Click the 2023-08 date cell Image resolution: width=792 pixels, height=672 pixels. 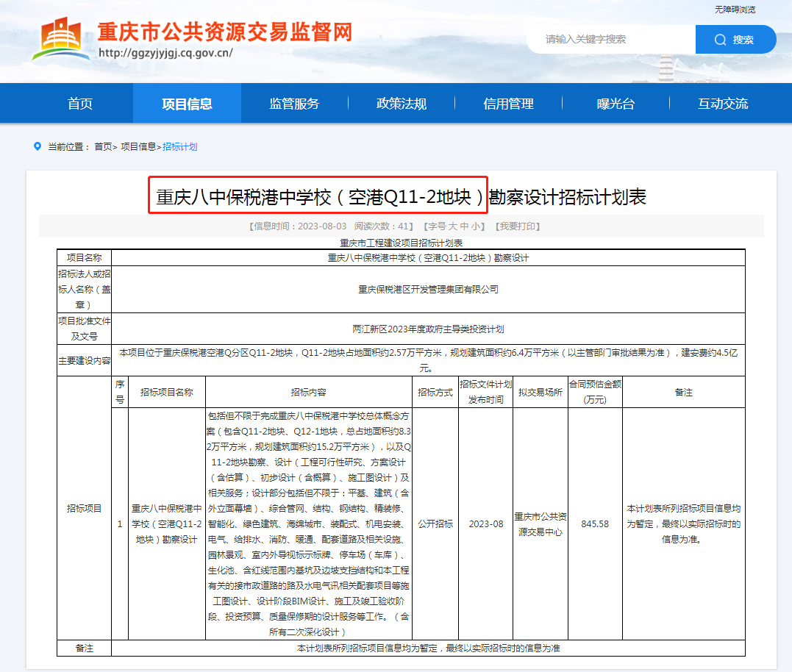tap(486, 524)
